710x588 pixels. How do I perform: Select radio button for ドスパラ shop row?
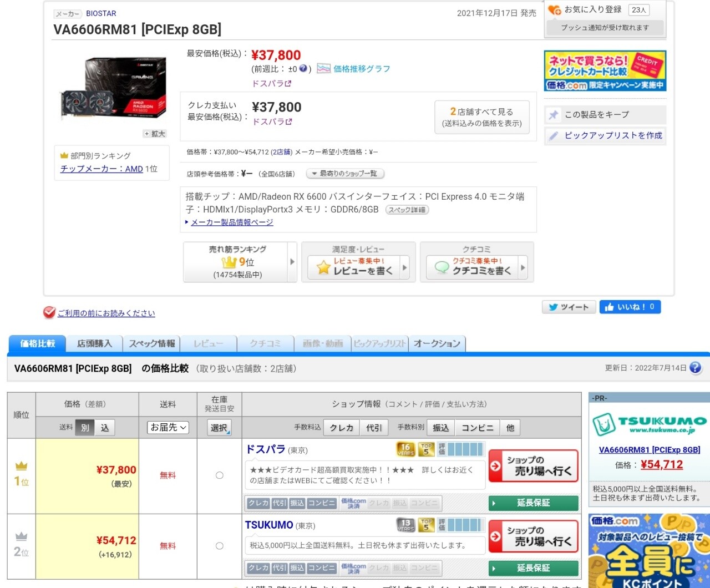(x=220, y=475)
